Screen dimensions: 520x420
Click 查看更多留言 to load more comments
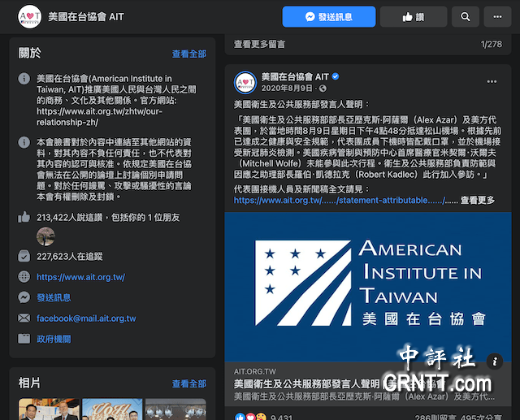click(x=259, y=44)
